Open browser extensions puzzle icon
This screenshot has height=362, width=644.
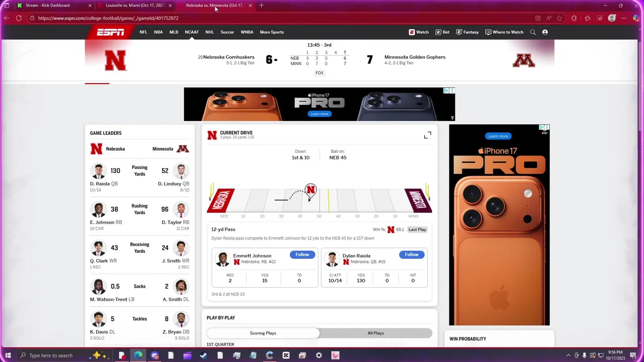(574, 18)
